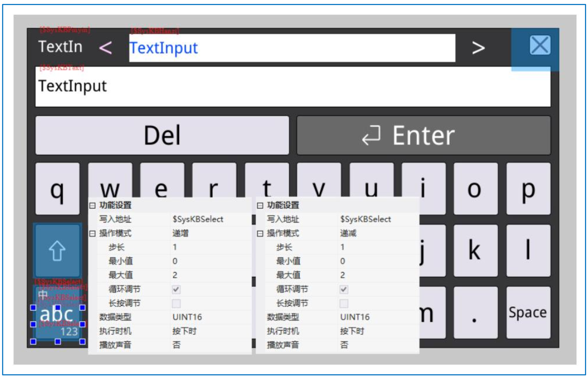The image size is (588, 382).
Task: Collapse 操作模式 group in left panel
Action: (93, 233)
